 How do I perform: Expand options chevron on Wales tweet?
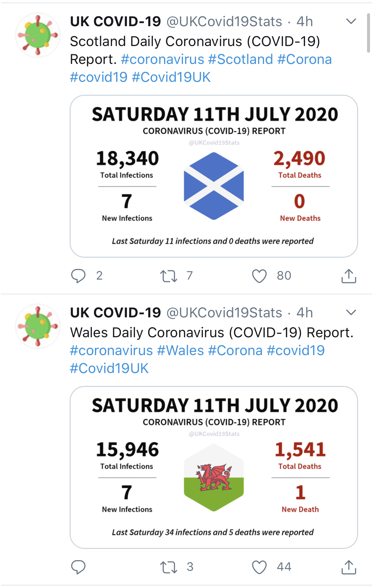coord(351,312)
